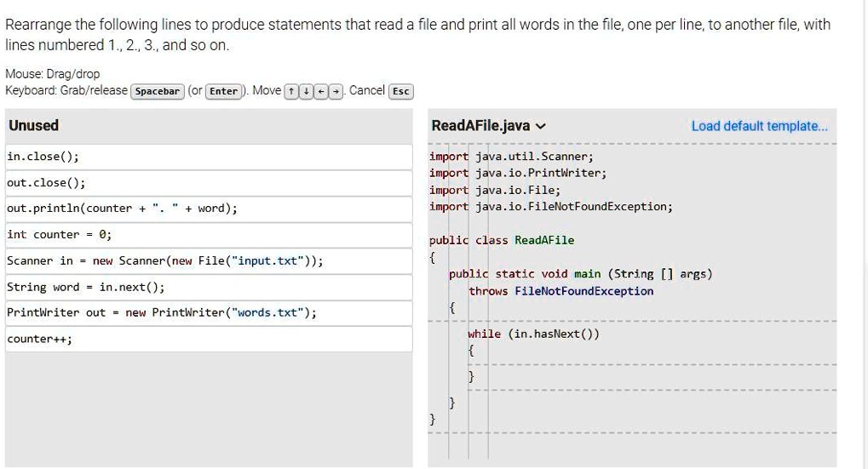Choose the String word = in.next(); tile
868x469 pixels.
click(209, 287)
